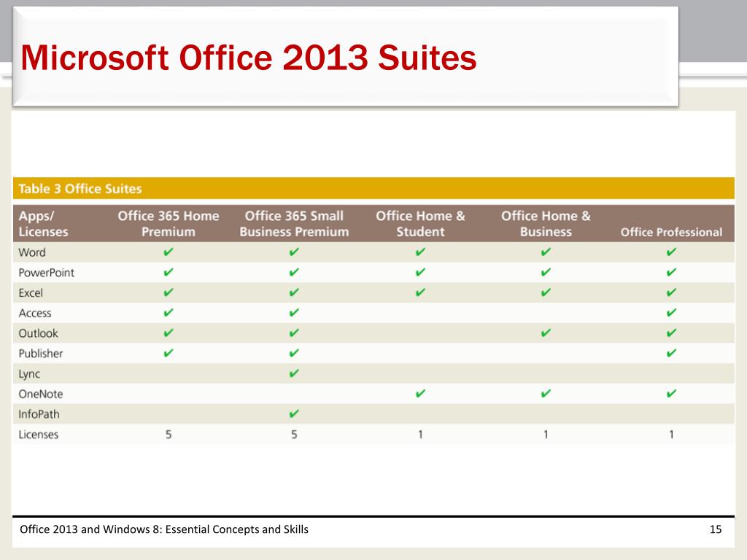Click the slide number 15
This screenshot has width=747, height=560.
click(x=716, y=529)
